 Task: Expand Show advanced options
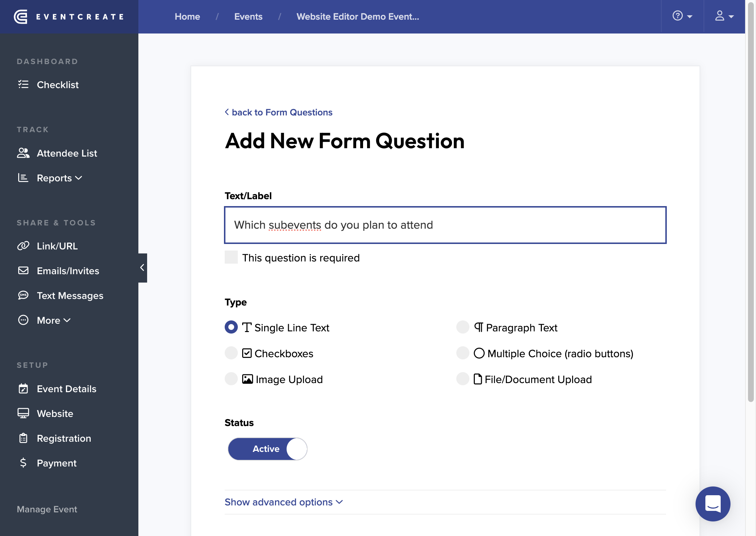pyautogui.click(x=284, y=502)
